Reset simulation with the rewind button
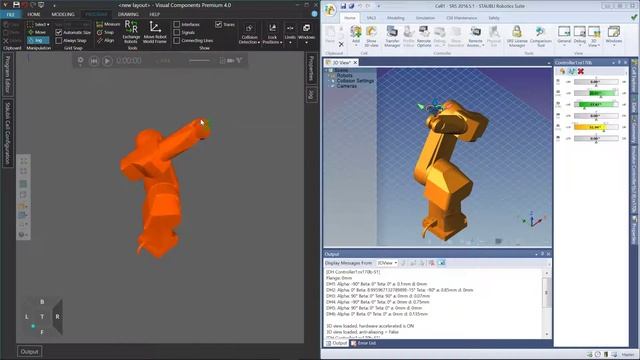This screenshot has width=640, height=360. point(94,61)
